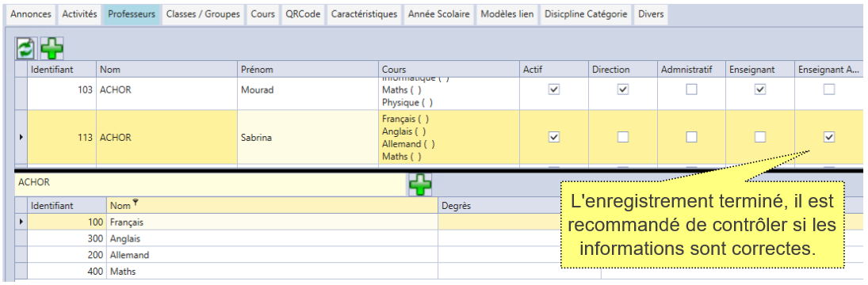Click filter icon on the Nom column header
The image size is (868, 285).
point(135,203)
